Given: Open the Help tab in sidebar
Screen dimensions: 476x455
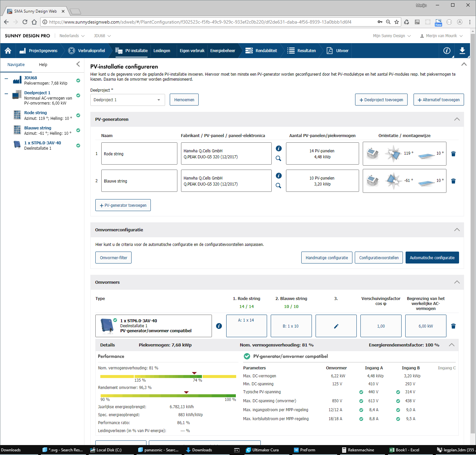Looking at the screenshot, I should pyautogui.click(x=43, y=65).
